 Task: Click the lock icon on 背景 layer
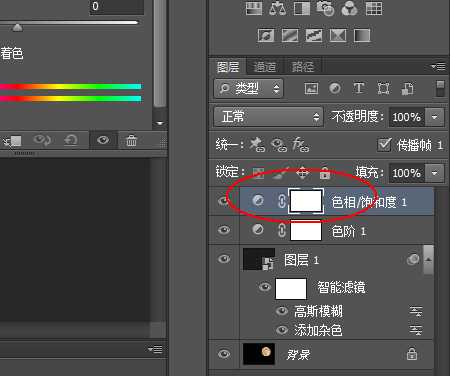[x=412, y=354]
